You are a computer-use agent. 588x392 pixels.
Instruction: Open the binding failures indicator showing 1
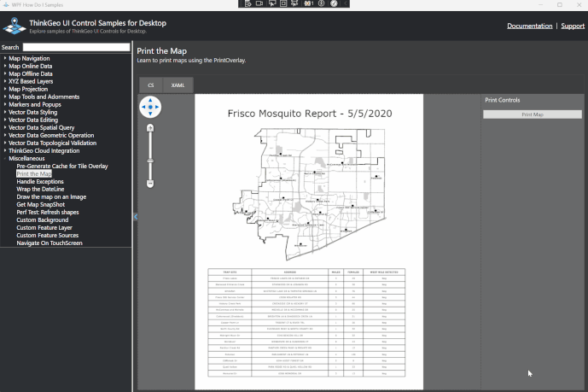coord(309,3)
